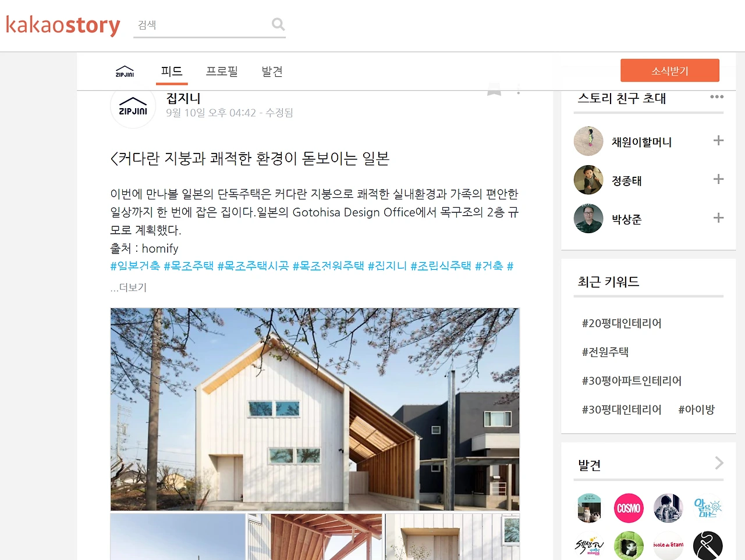Viewport: 745px width, 560px height.
Task: Click the small ZIPJINI logo in tab bar
Action: [x=125, y=71]
